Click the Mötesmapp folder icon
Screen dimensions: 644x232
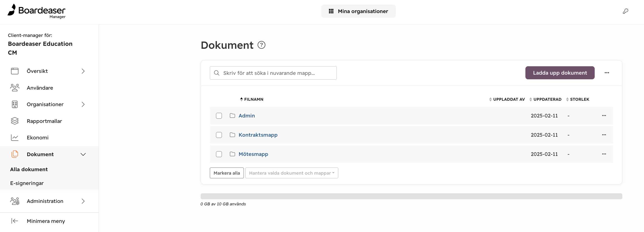232,154
